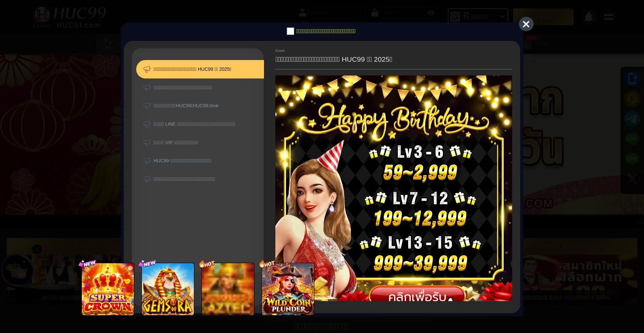Viewport: 644px width, 333px height.
Task: Click the treasure chest floating icon
Action: click(17, 270)
